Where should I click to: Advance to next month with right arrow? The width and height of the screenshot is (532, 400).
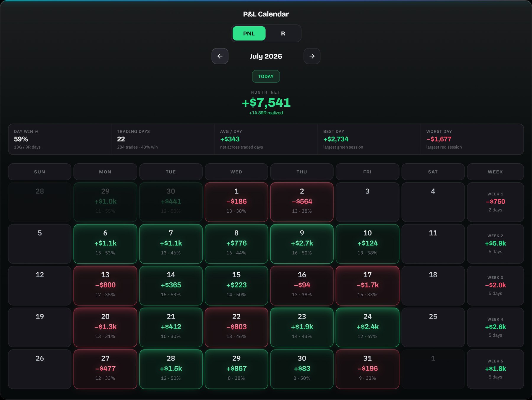pos(312,56)
